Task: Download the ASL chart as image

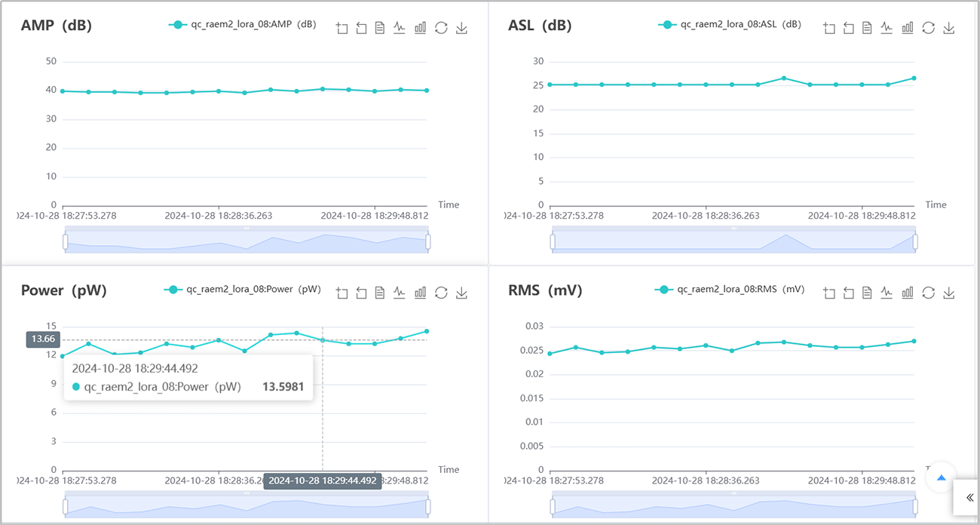Action: click(949, 28)
